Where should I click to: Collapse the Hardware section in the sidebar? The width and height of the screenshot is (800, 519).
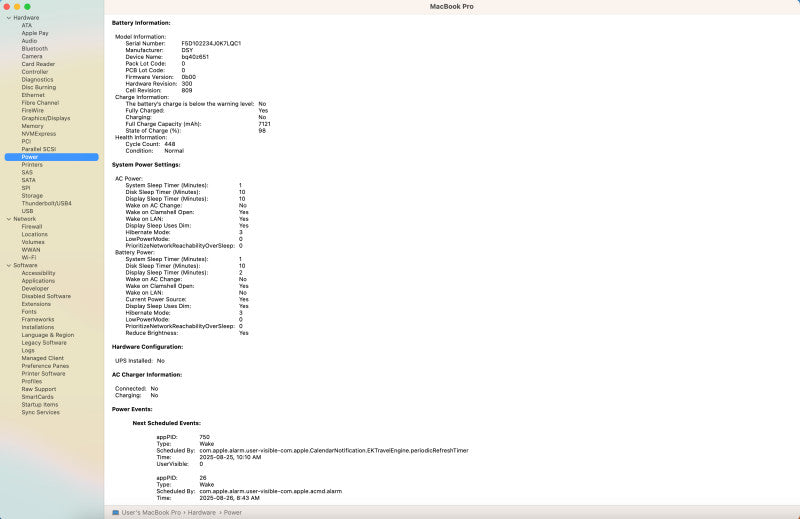tap(9, 18)
